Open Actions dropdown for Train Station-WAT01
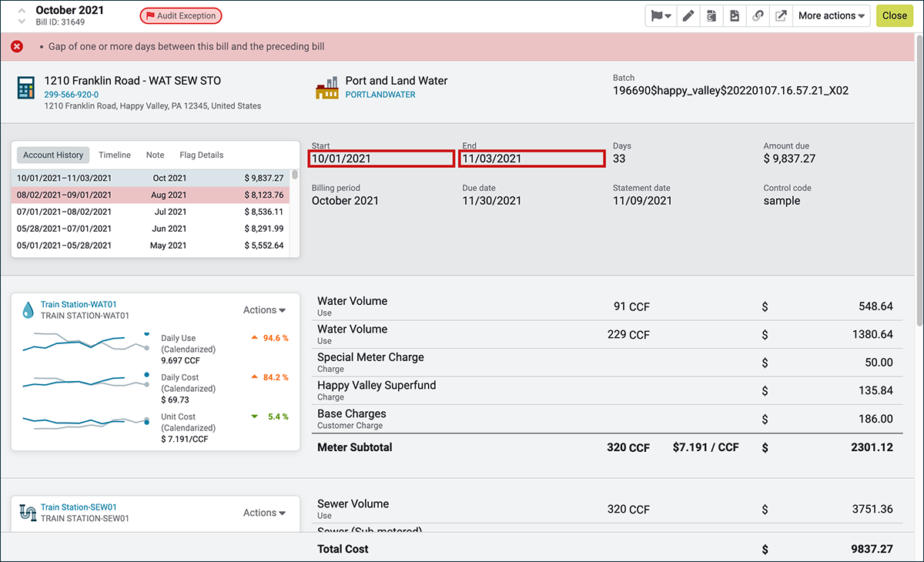 click(264, 309)
